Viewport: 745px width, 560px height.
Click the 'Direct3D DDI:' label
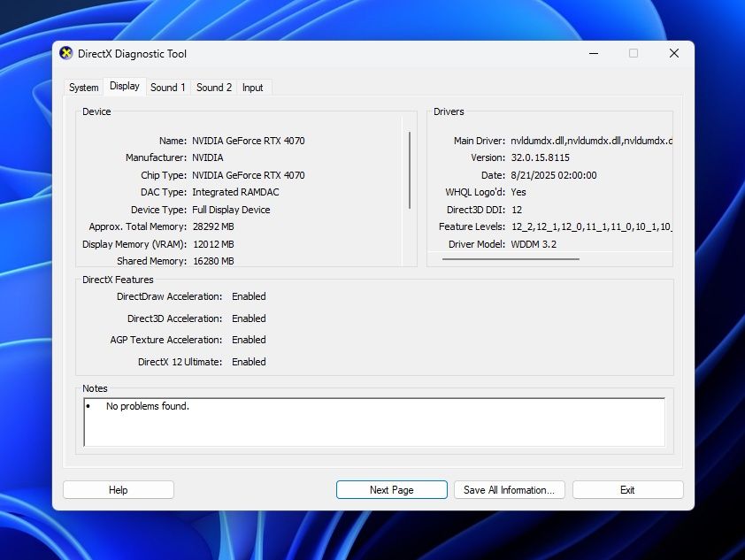pyautogui.click(x=476, y=210)
